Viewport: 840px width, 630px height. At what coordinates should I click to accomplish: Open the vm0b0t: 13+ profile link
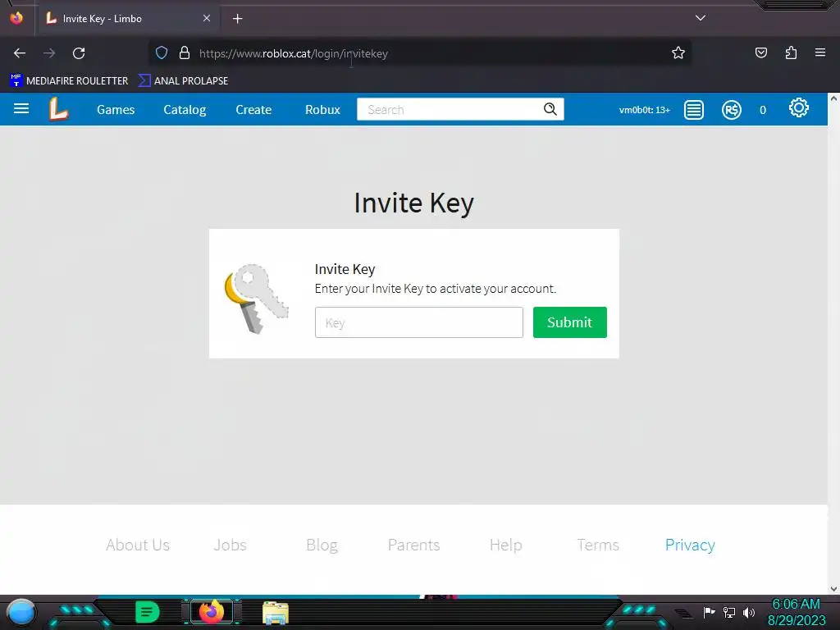click(645, 110)
